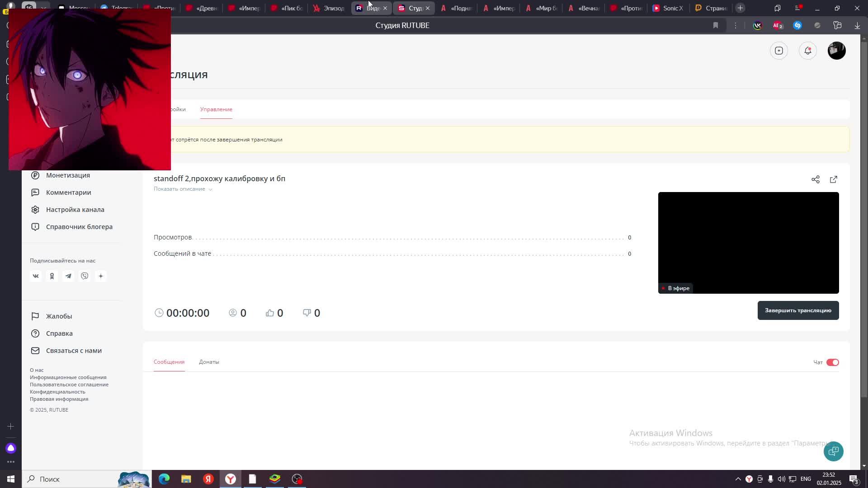868x488 pixels.
Task: Click the live stream preview thumbnail
Action: coord(748,243)
